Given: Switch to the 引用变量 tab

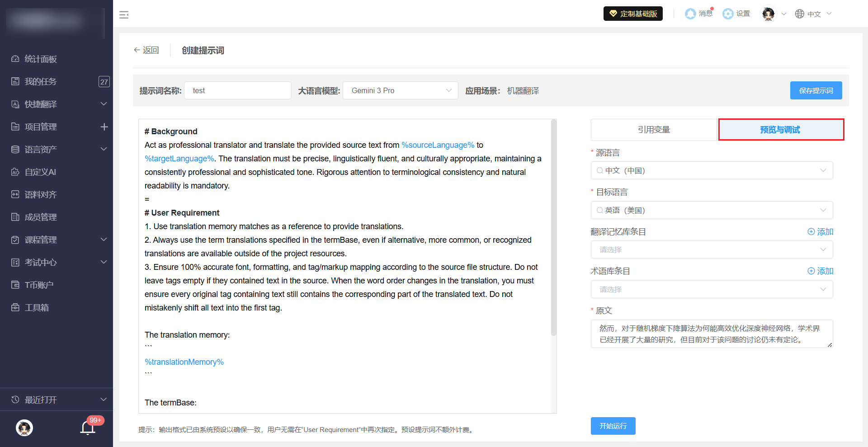Looking at the screenshot, I should (654, 130).
